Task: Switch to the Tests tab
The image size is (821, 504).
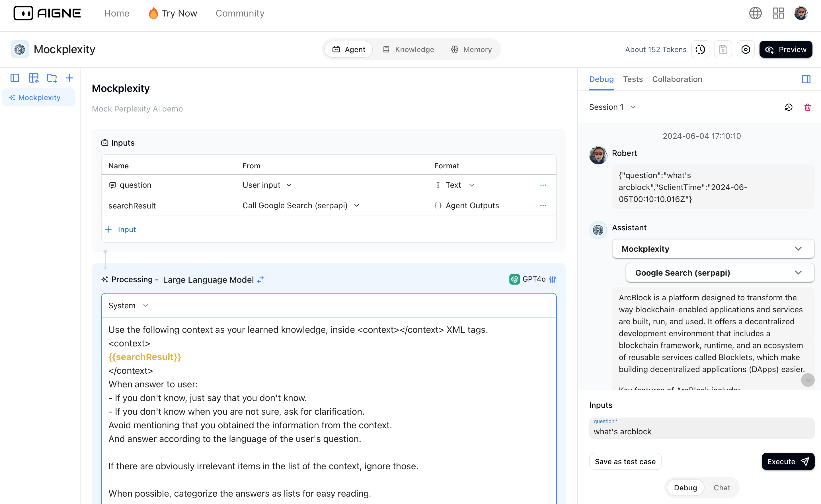Action: pos(633,79)
